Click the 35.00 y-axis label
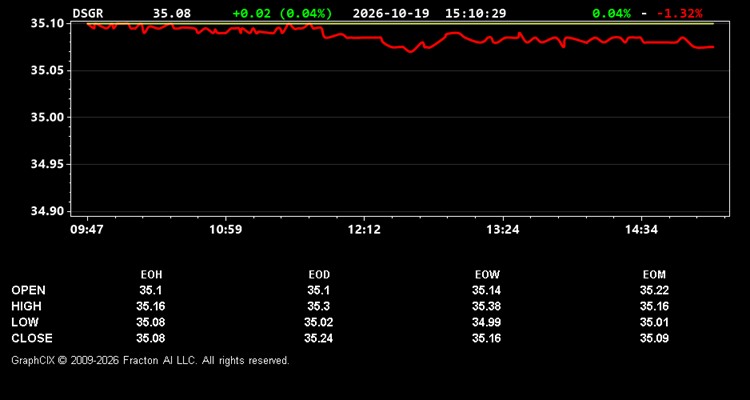This screenshot has width=750, height=400. [48, 117]
